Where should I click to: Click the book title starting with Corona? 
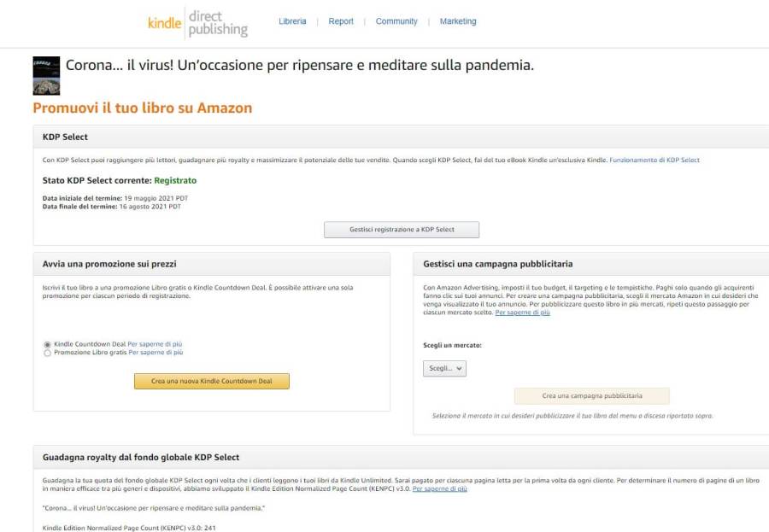(299, 66)
